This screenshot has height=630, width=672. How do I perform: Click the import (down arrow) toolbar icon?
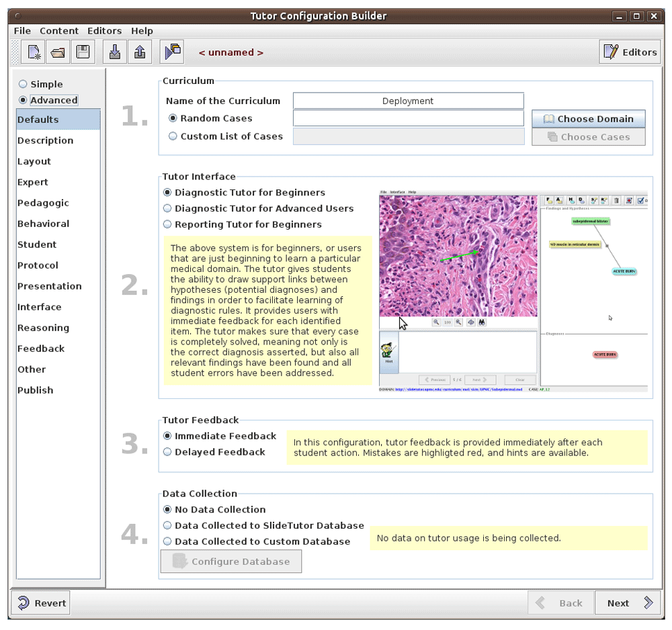coord(115,52)
